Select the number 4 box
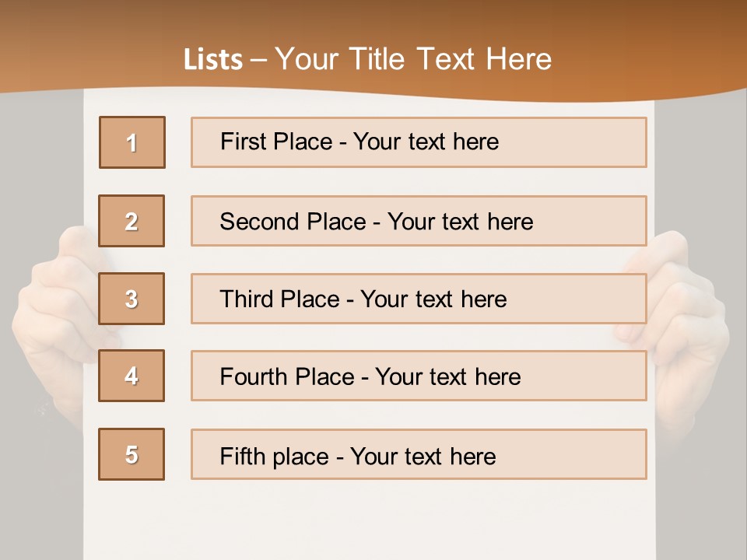 132,376
